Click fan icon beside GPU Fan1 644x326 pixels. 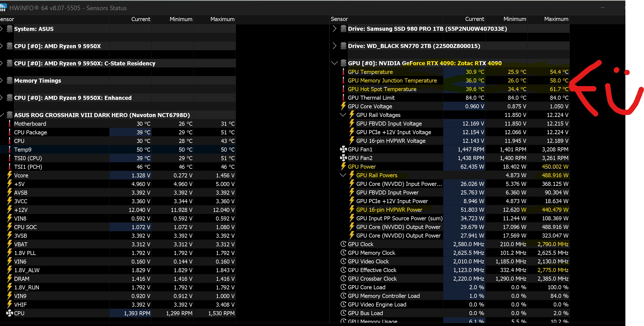(344, 149)
